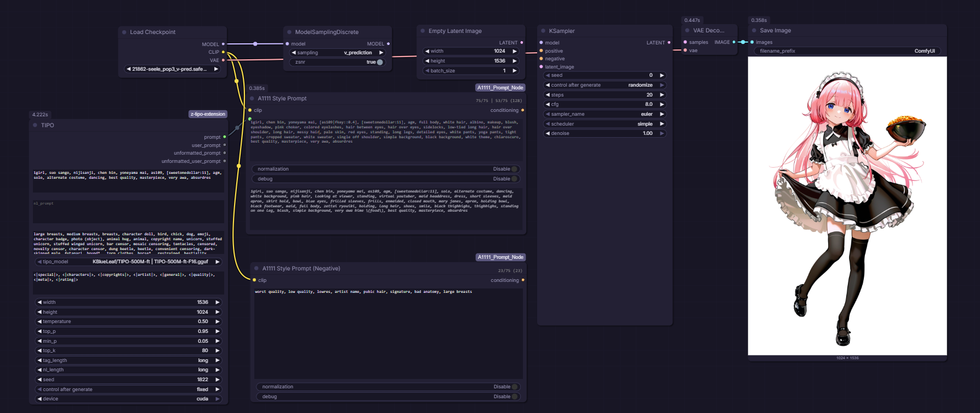Collapse the ModelSamplingDiscrete node via its title dot
980x413 pixels.
point(289,32)
